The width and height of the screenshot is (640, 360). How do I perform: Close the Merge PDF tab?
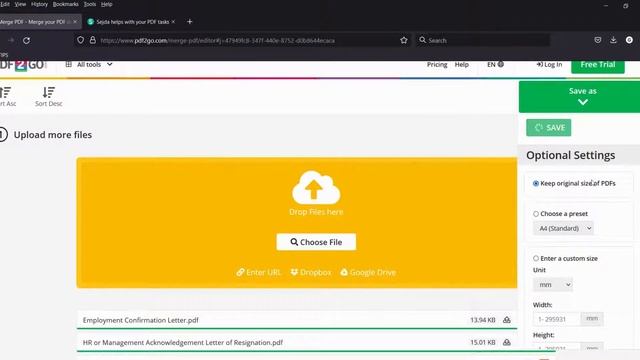(75, 22)
